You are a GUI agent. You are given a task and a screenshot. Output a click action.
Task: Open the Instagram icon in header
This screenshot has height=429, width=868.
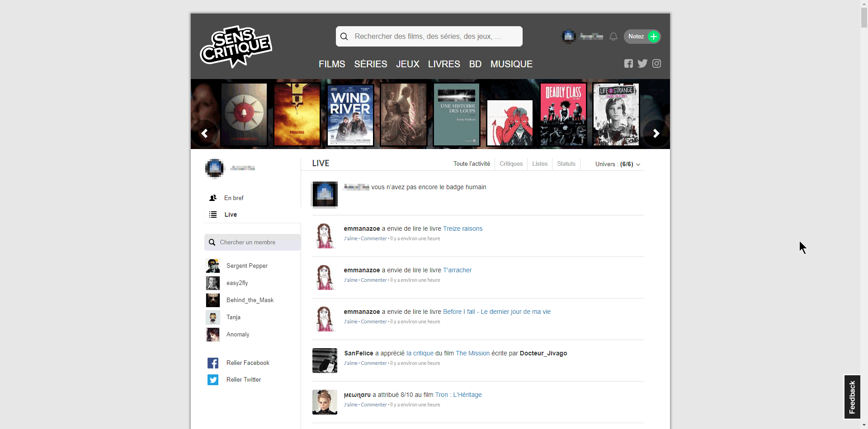point(657,64)
